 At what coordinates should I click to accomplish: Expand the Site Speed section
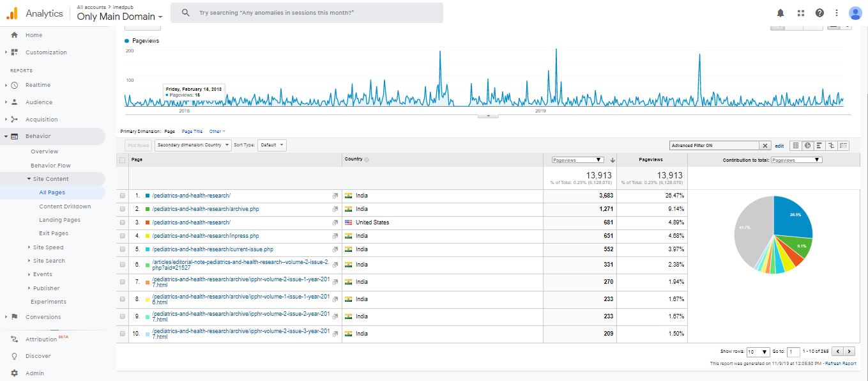pos(48,247)
